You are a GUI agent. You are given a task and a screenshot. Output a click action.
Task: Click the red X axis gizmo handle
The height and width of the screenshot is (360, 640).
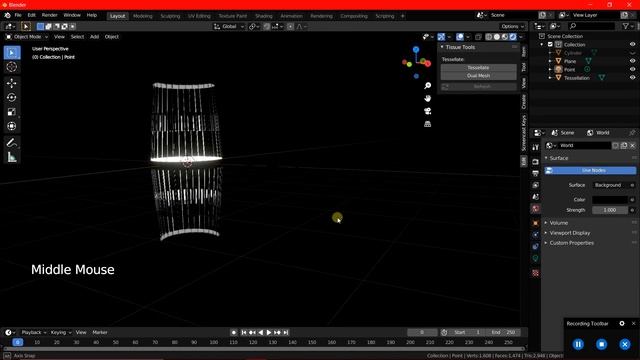coord(427,64)
